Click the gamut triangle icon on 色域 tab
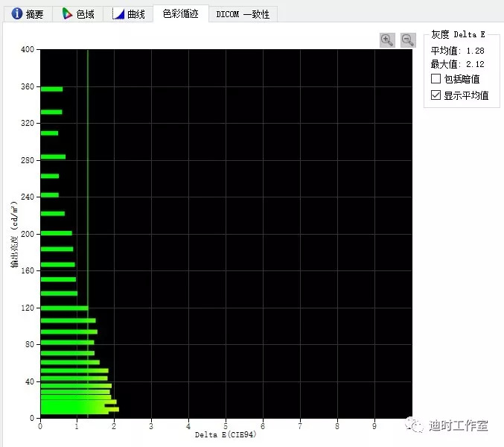The width and height of the screenshot is (504, 447). pyautogui.click(x=67, y=14)
